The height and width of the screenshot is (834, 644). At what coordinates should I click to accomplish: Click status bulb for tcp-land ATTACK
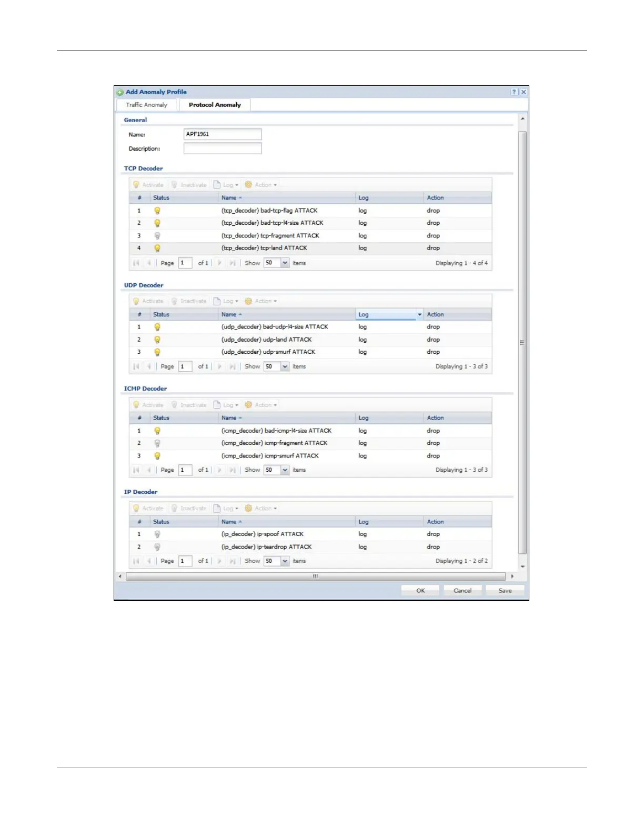tap(157, 249)
